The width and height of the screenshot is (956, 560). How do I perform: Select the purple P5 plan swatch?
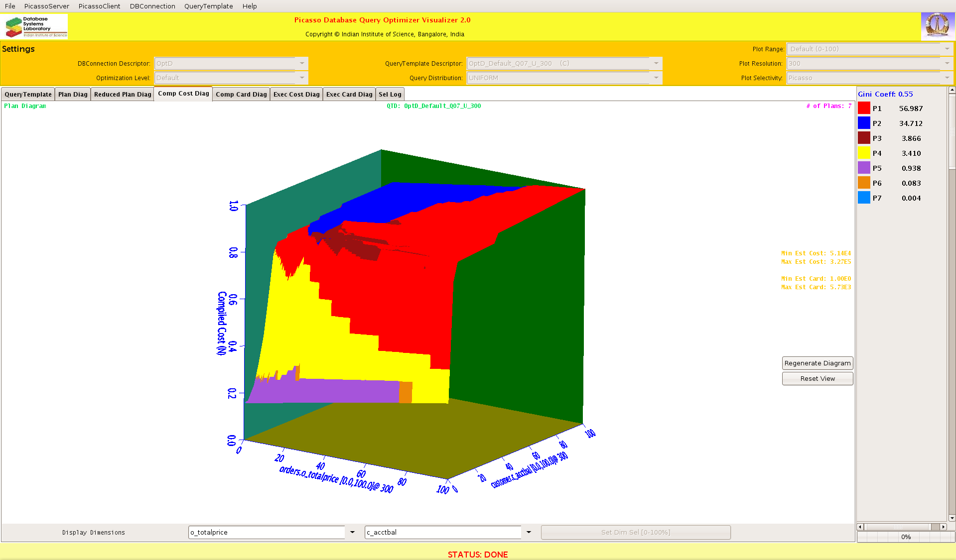[x=864, y=168]
